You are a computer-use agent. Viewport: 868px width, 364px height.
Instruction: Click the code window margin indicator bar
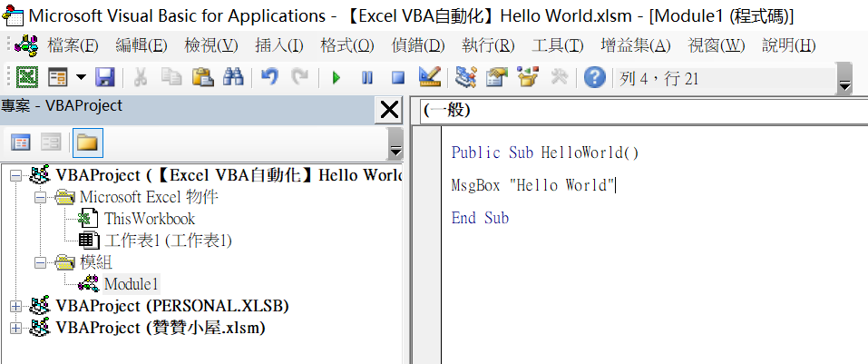click(427, 245)
